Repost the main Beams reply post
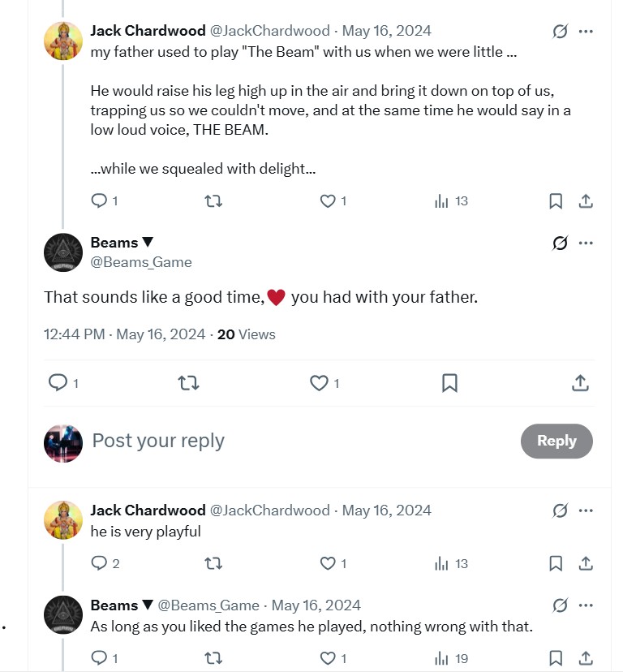Viewport: 623px width, 672px height. tap(188, 383)
